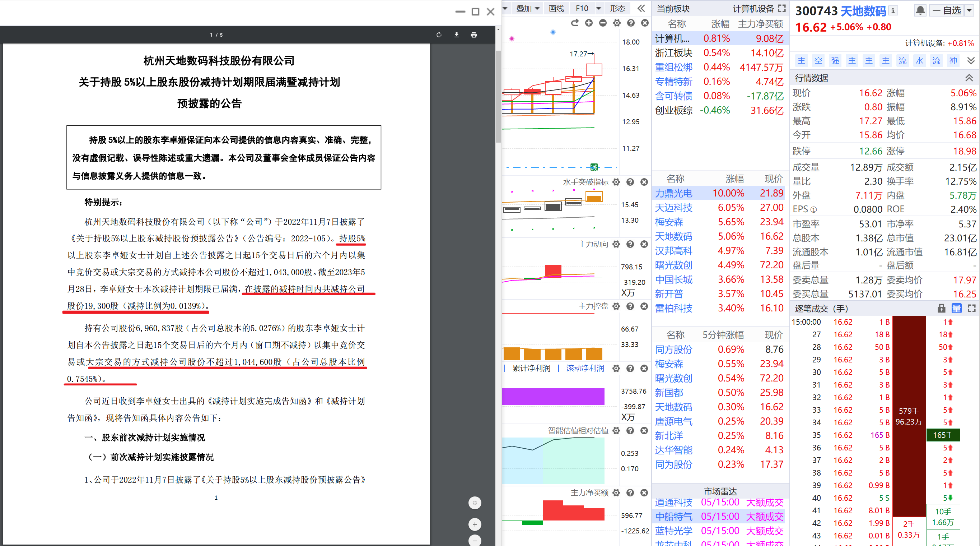Close the main K-line chart panel
980x546 pixels.
tap(644, 23)
